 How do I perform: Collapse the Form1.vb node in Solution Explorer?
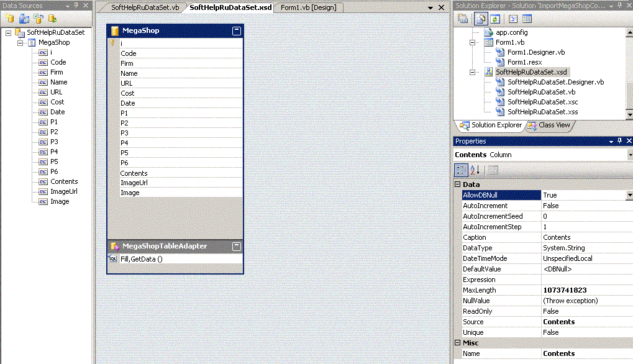point(472,42)
